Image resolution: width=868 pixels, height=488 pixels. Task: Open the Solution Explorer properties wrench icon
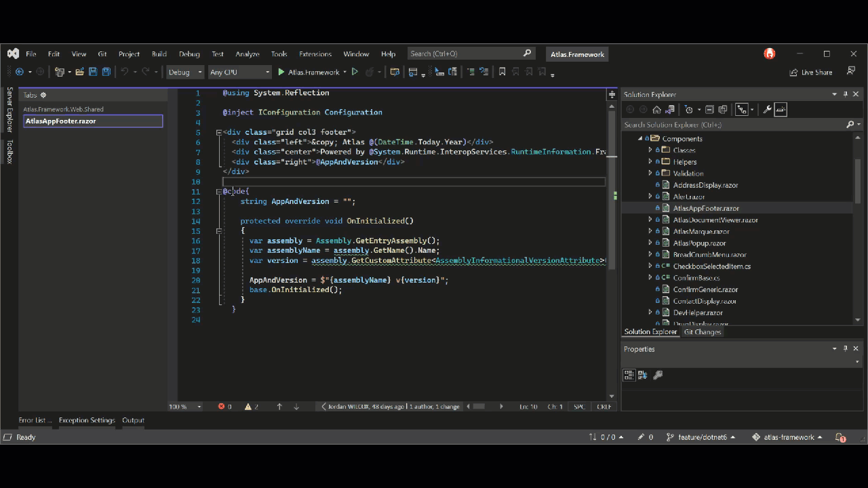coord(767,110)
